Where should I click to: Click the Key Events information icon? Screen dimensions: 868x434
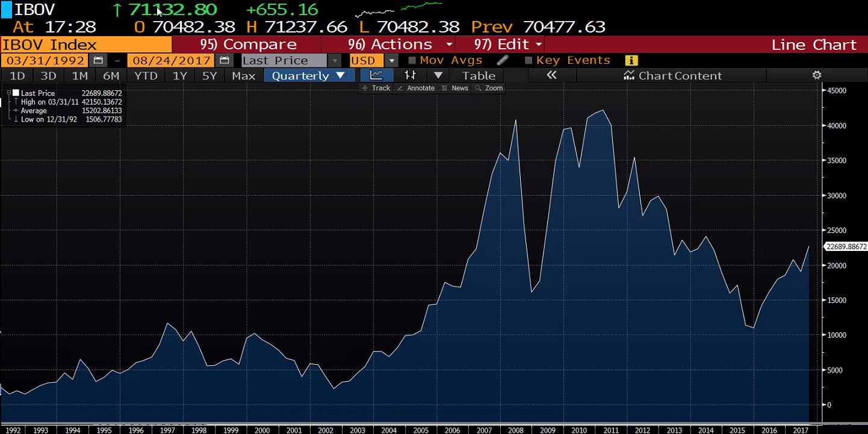pos(631,60)
